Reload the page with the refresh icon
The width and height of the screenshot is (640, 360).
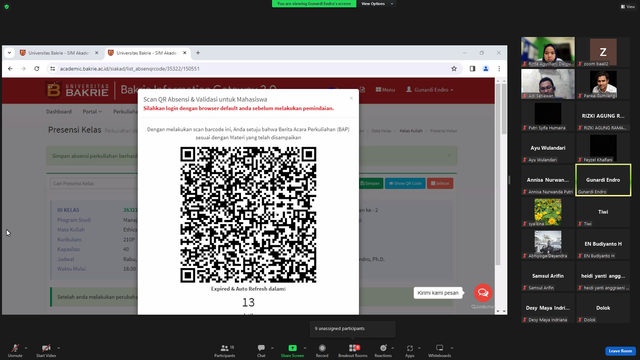click(37, 69)
